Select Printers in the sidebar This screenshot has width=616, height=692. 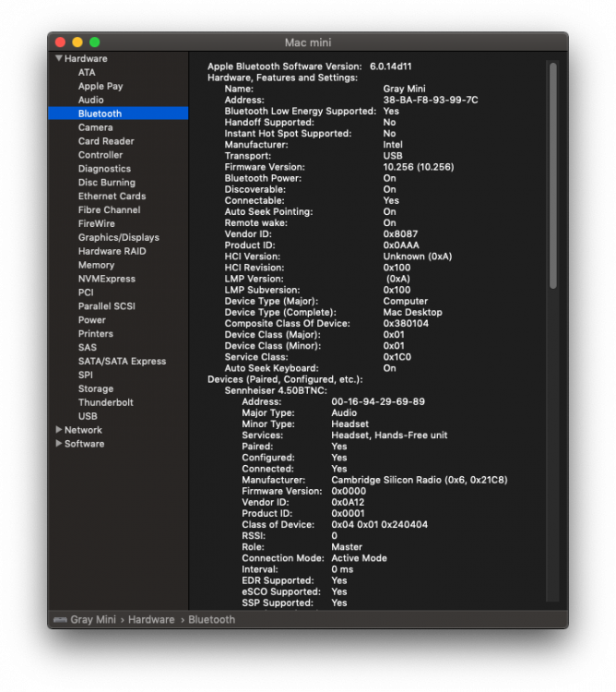(95, 334)
